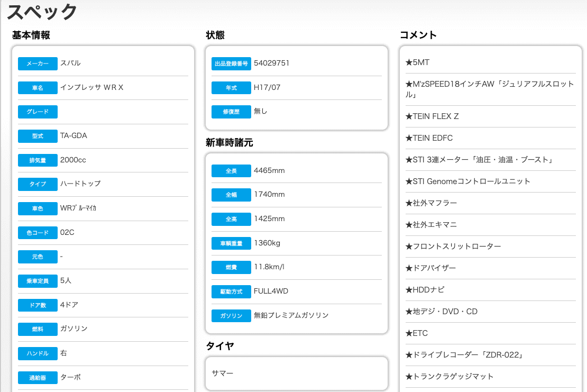Click the empty グレード label badge
The height and width of the screenshot is (392, 587).
[x=37, y=112]
